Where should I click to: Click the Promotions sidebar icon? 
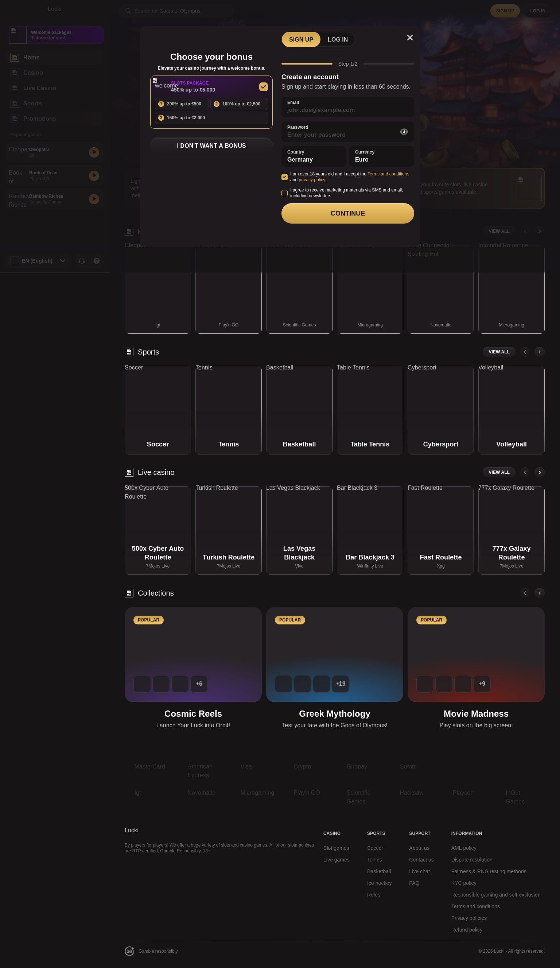point(14,119)
